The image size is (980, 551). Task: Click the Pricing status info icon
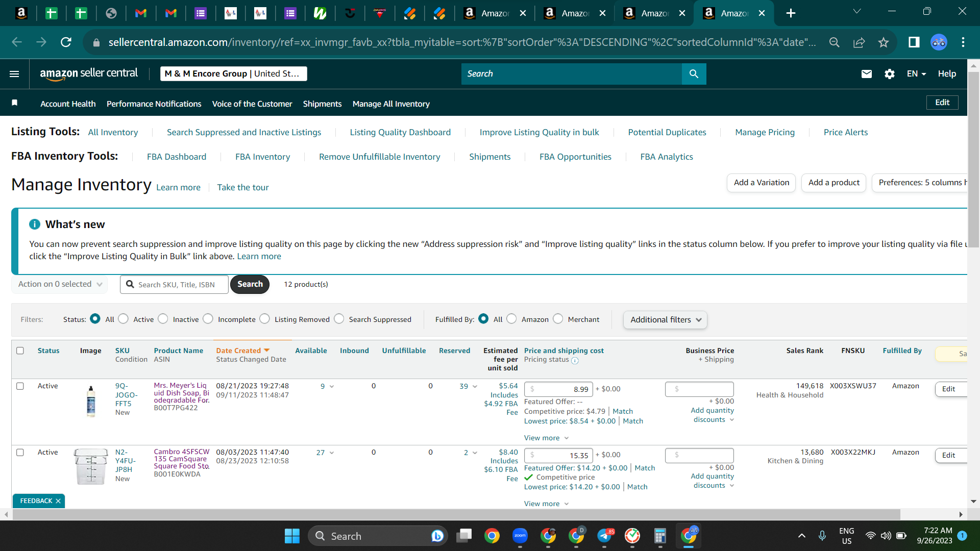coord(575,361)
